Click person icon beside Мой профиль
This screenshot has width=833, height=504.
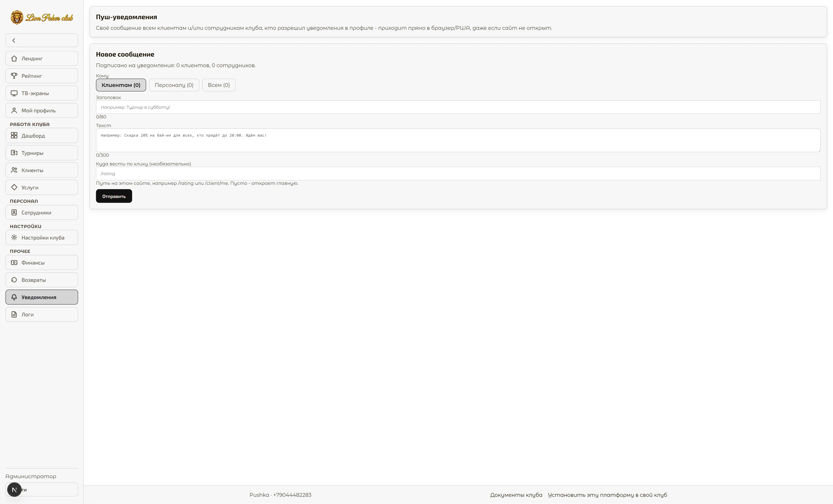pyautogui.click(x=14, y=110)
